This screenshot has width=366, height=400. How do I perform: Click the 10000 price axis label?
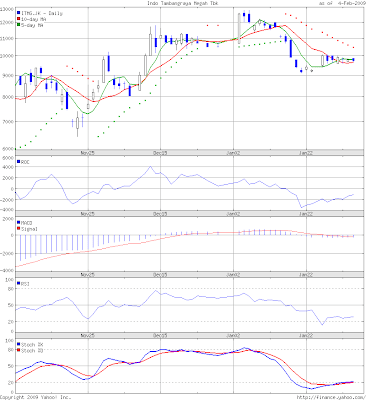click(x=7, y=56)
